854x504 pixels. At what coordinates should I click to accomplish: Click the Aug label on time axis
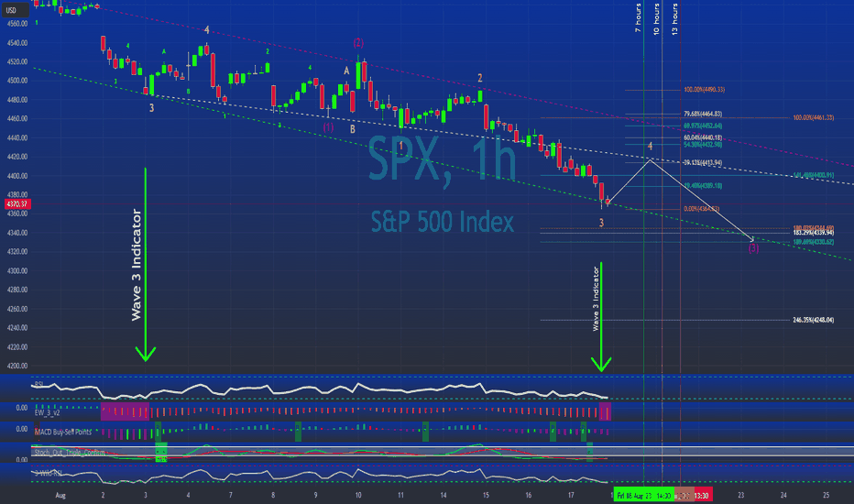60,495
